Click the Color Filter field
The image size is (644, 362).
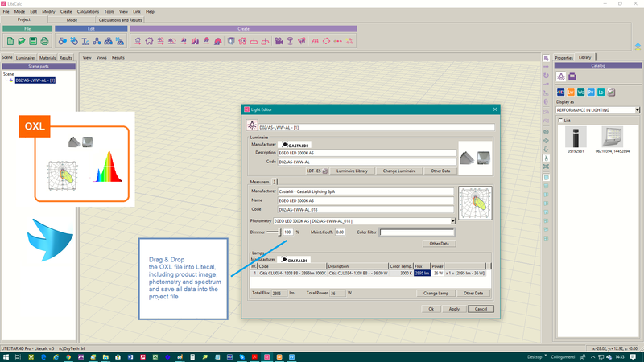tap(416, 232)
